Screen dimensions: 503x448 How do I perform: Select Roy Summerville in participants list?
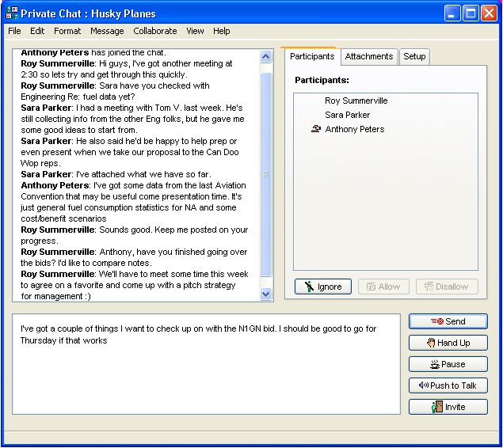(x=356, y=101)
